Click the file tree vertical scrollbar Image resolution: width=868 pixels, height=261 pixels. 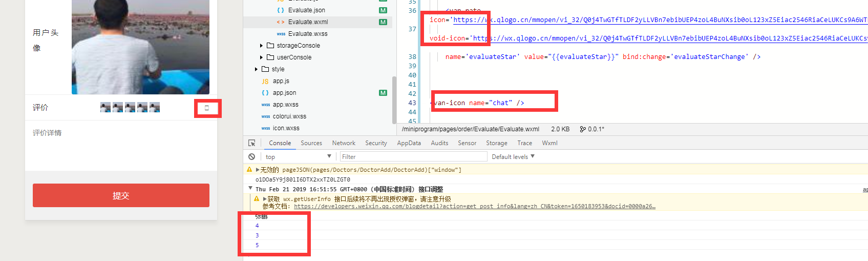coord(394,100)
